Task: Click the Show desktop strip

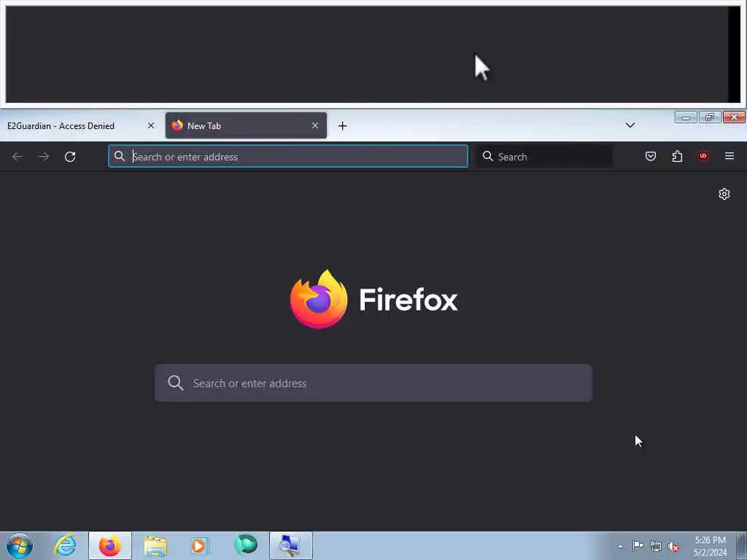Action: (742, 545)
